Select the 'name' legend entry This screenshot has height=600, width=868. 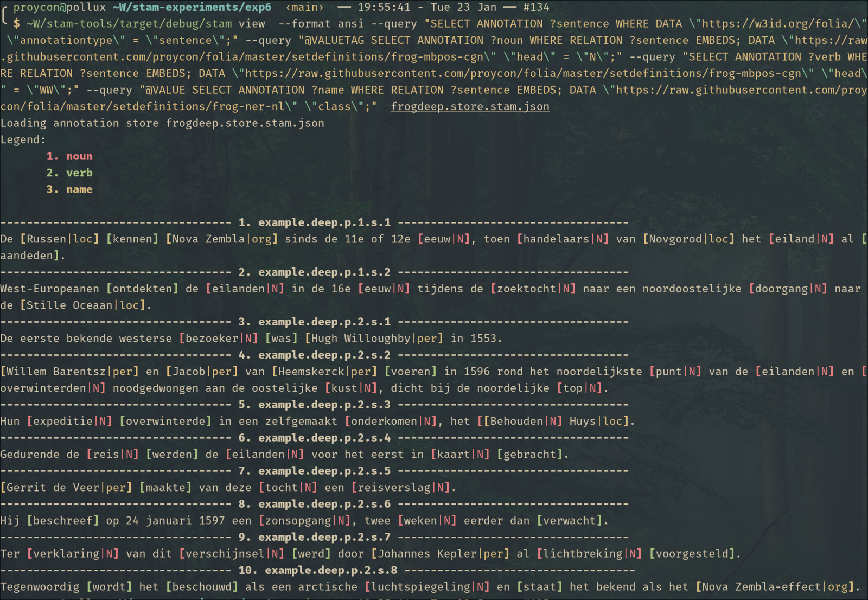tap(79, 189)
